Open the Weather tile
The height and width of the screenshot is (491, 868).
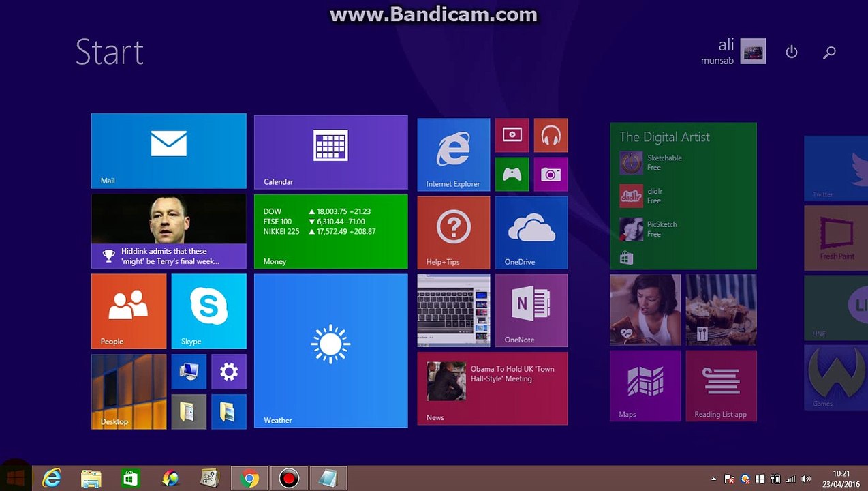point(331,351)
